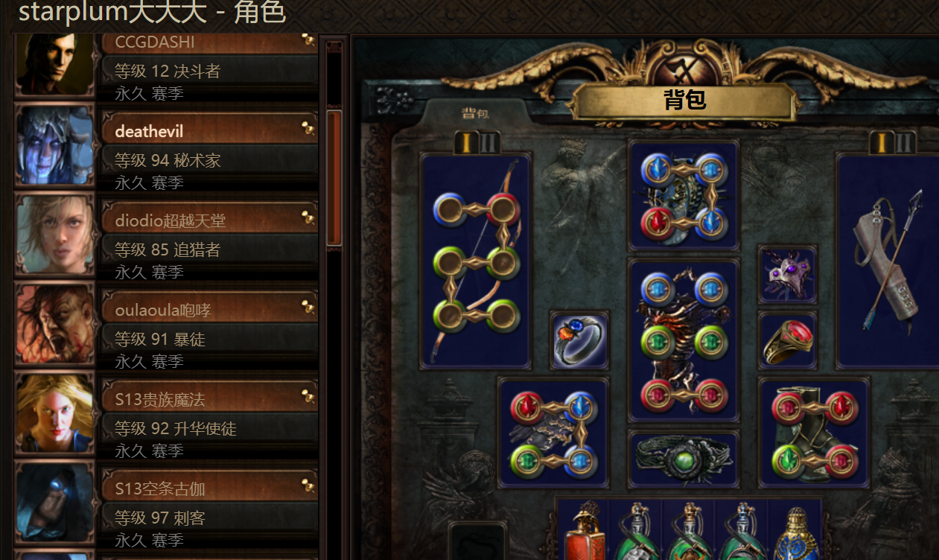Click the gloves item slot
The height and width of the screenshot is (560, 939).
click(x=553, y=433)
